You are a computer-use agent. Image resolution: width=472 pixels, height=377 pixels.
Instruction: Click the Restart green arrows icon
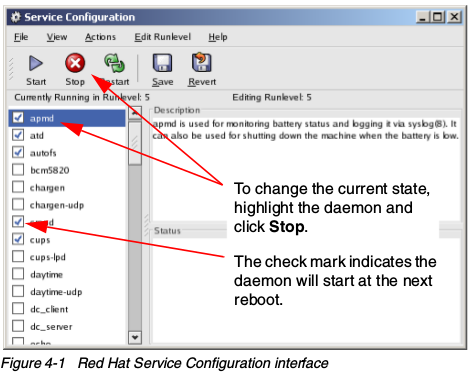114,63
